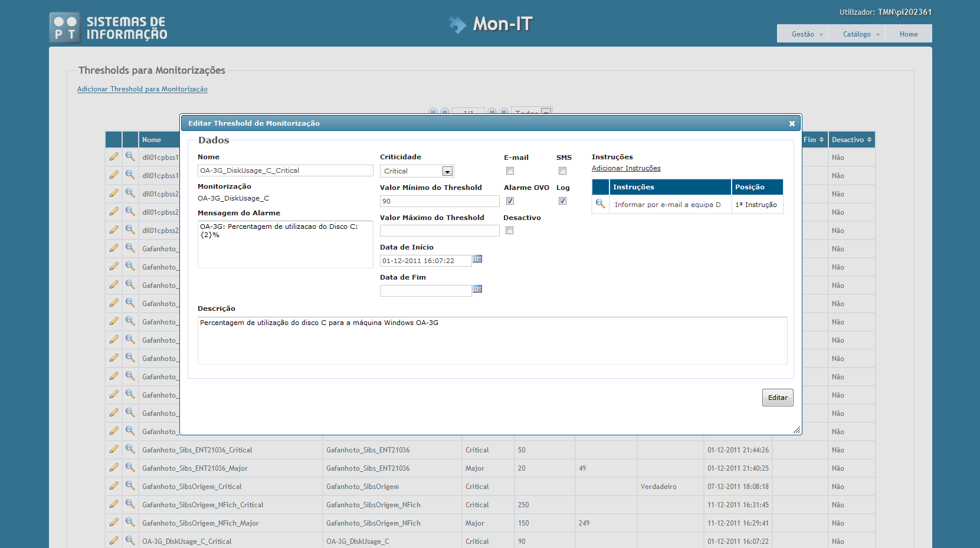Click the '1ª Instrução' position cell
The height and width of the screenshot is (548, 980).
coord(756,205)
